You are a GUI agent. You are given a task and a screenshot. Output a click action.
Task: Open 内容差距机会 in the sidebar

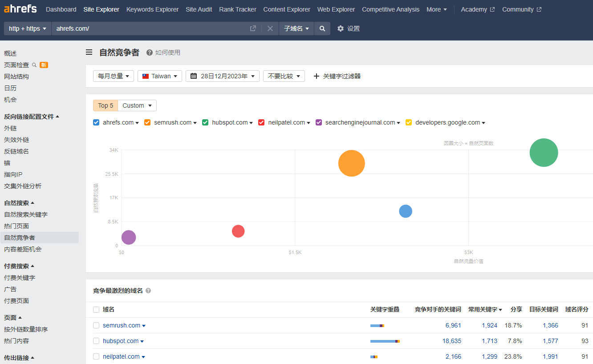point(23,249)
